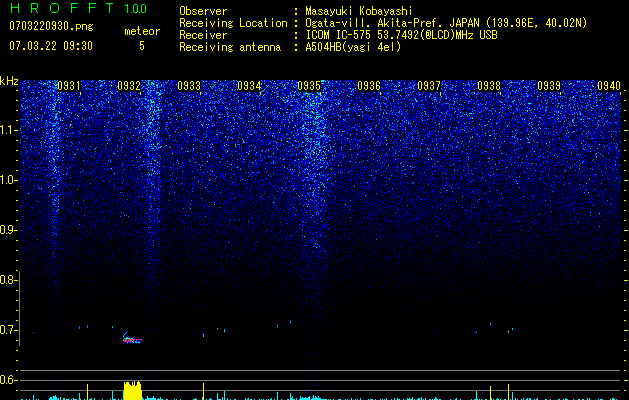The width and height of the screenshot is (629, 400).
Task: Click the 1.0 kHz frequency label
Action: (9, 180)
